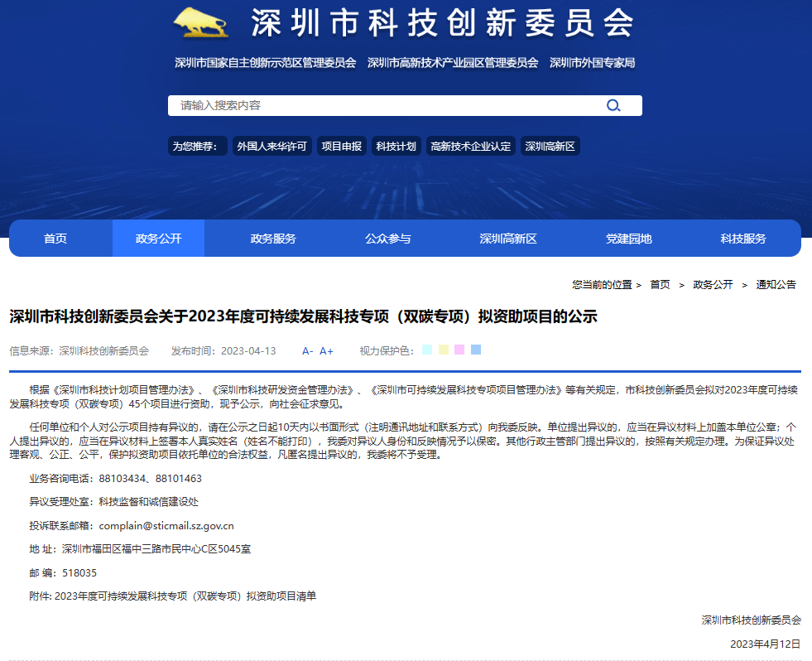Decrease font size with A- button

point(307,351)
